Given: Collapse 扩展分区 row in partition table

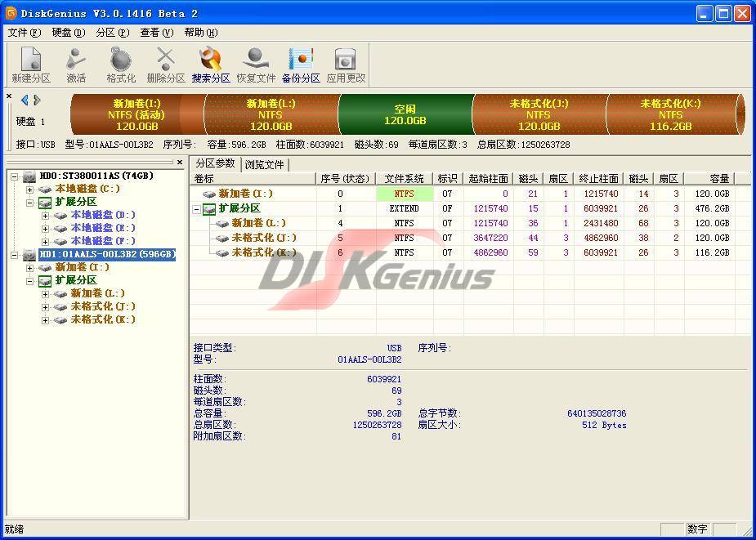Looking at the screenshot, I should pos(196,209).
